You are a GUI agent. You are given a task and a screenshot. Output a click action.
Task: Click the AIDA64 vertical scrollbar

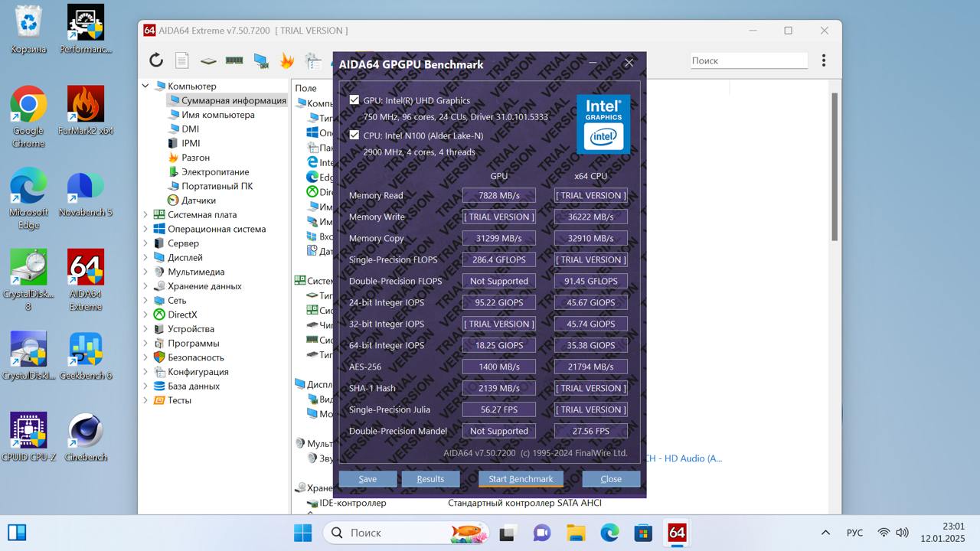[835, 167]
